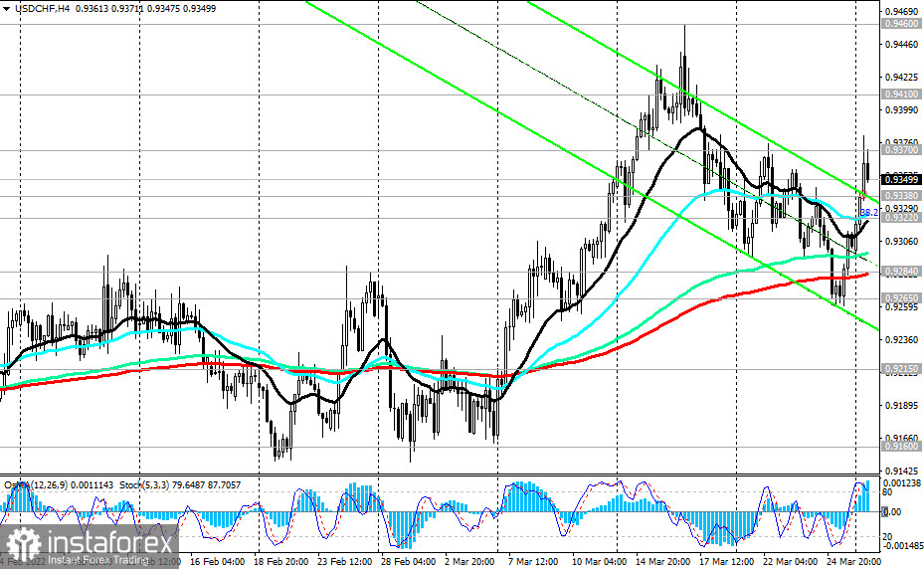This screenshot has height=569, width=924.
Task: Click the 16 Feb 04:00 time label
Action: (218, 561)
